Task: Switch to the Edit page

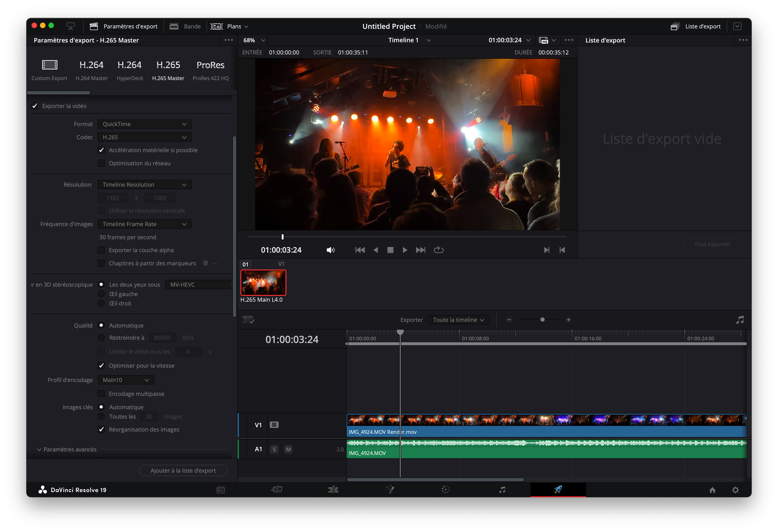Action: click(333, 490)
